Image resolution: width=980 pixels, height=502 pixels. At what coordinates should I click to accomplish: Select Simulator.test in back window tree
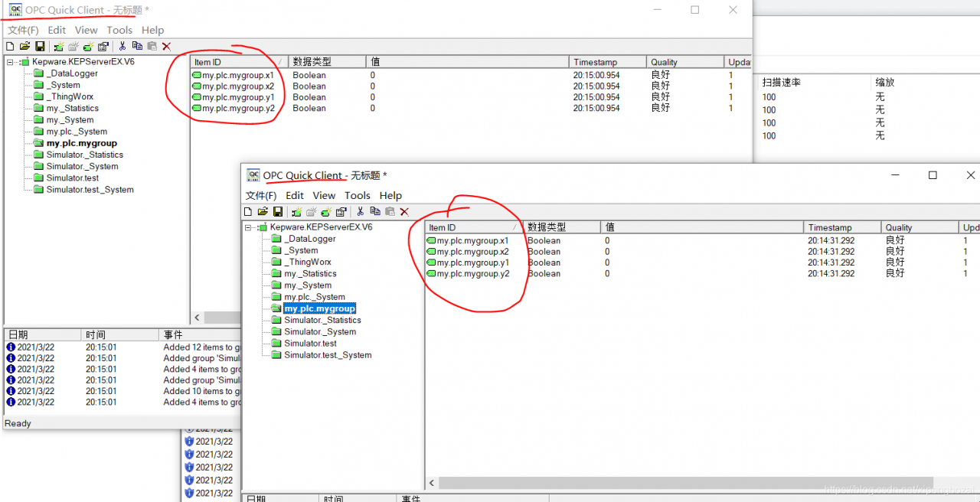point(72,178)
